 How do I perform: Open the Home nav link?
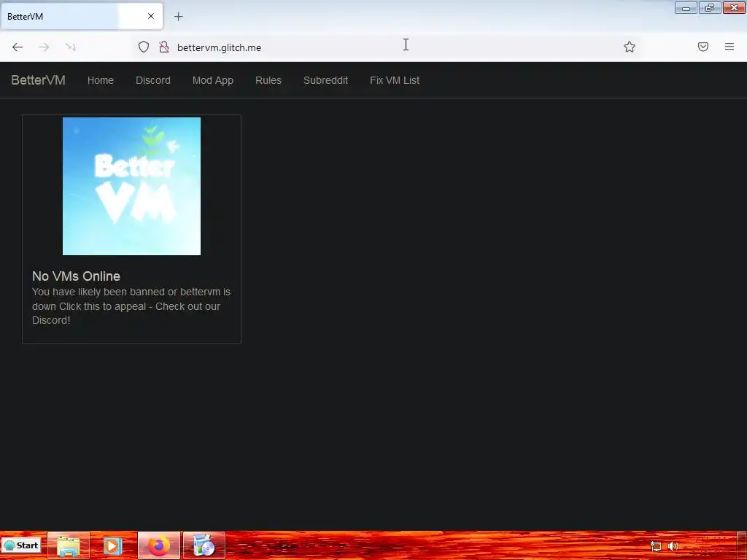(101, 80)
